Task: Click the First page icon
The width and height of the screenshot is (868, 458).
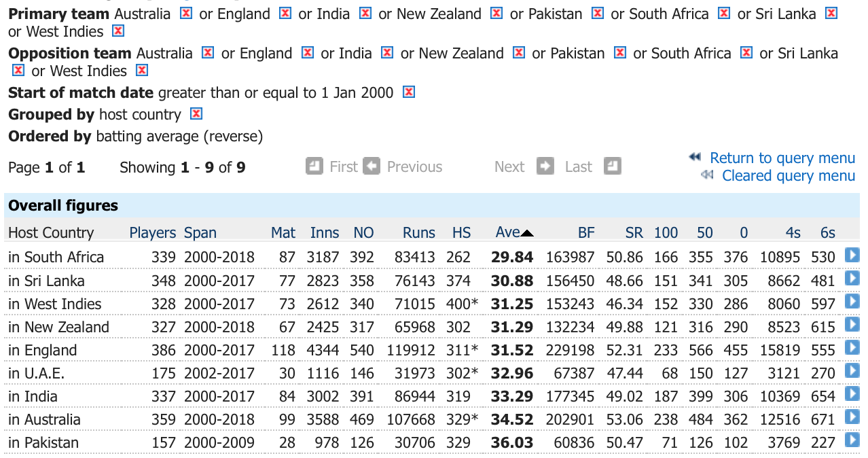Action: [314, 166]
